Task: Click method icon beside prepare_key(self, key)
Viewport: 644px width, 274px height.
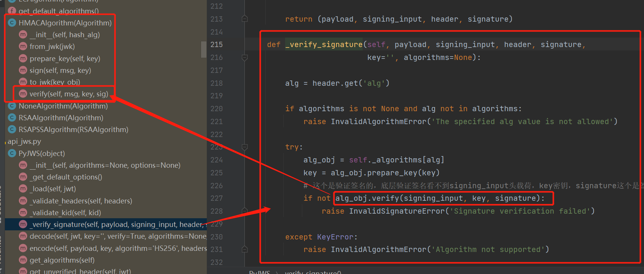Action: [x=23, y=58]
